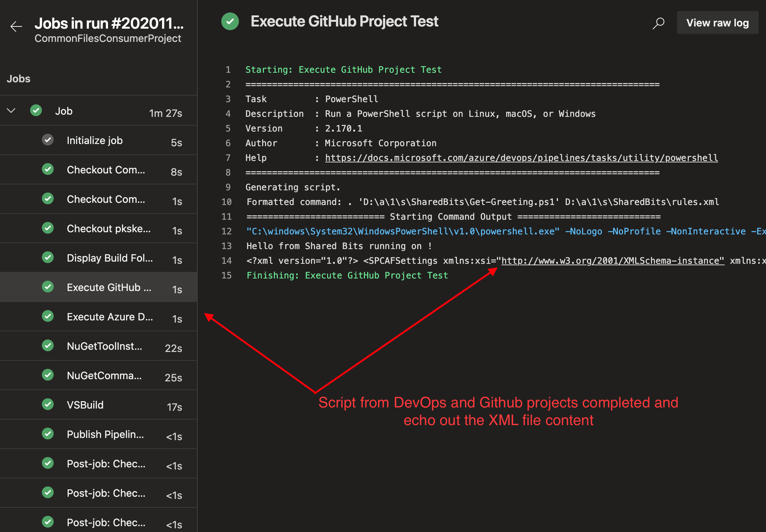Click the back arrow to return to pipeline runs

pos(15,26)
